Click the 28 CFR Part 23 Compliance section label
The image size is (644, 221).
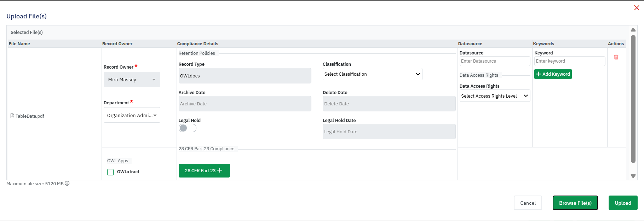pyautogui.click(x=206, y=149)
